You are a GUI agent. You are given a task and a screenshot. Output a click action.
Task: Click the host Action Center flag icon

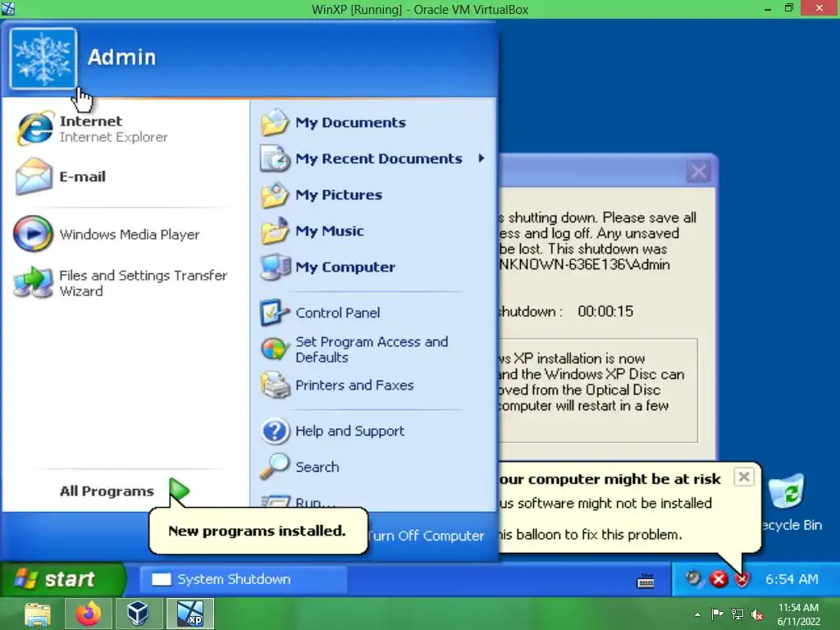click(x=717, y=614)
